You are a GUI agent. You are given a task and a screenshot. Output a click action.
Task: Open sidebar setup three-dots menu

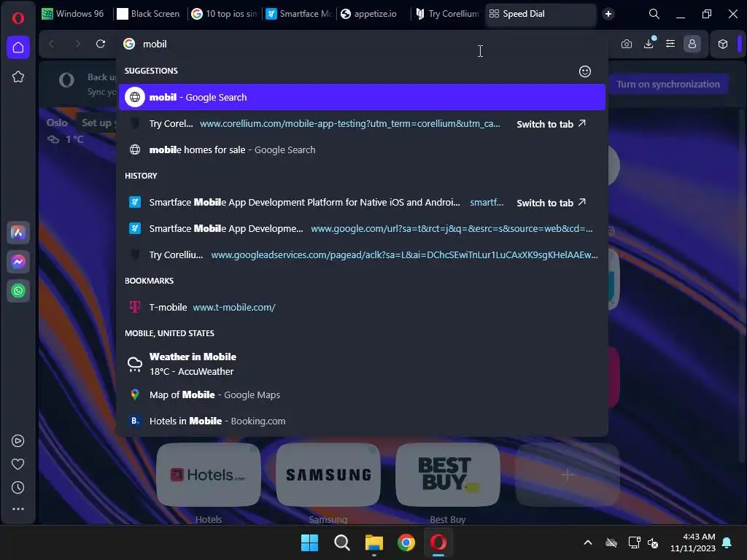18,509
